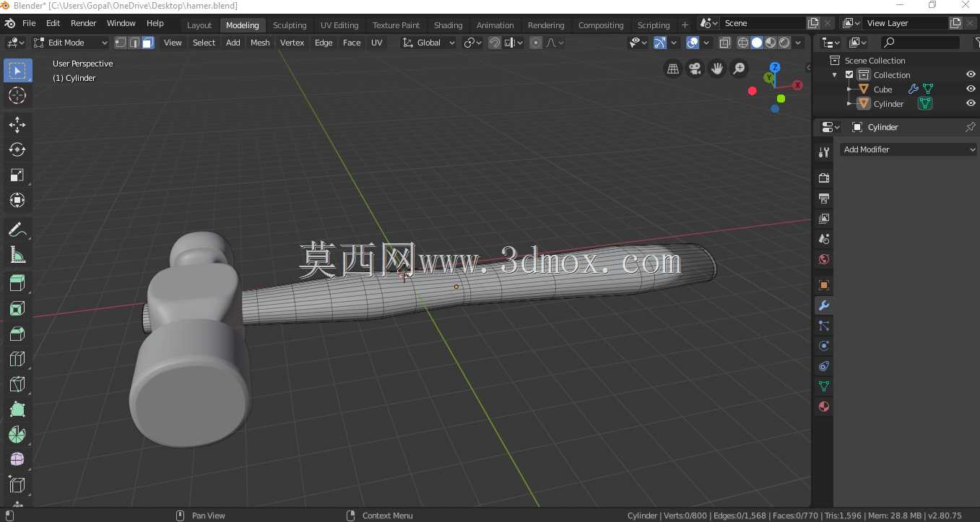This screenshot has width=980, height=522.
Task: Open the World properties tab
Action: [x=823, y=259]
